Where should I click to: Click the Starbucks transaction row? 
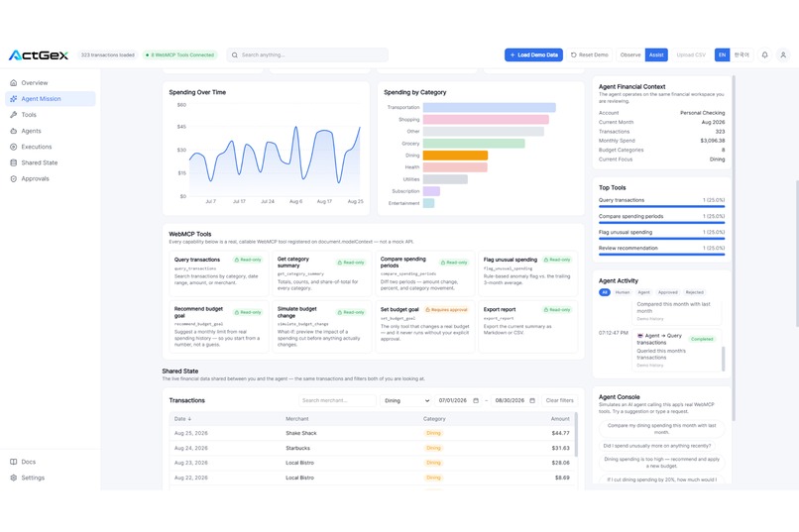click(372, 448)
